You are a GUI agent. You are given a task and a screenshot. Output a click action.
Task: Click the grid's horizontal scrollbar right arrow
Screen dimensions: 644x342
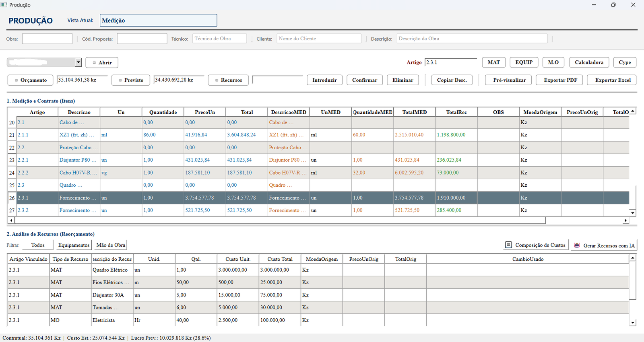point(625,220)
